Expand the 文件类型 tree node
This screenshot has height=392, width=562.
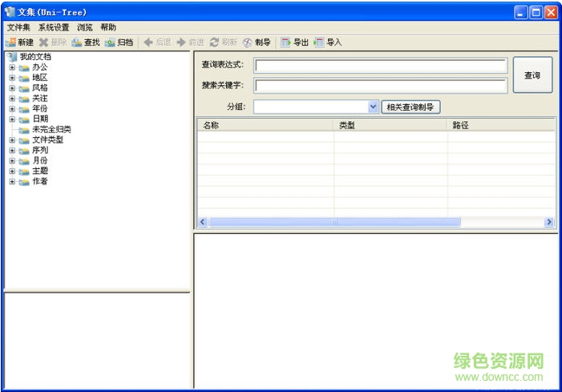(12, 139)
